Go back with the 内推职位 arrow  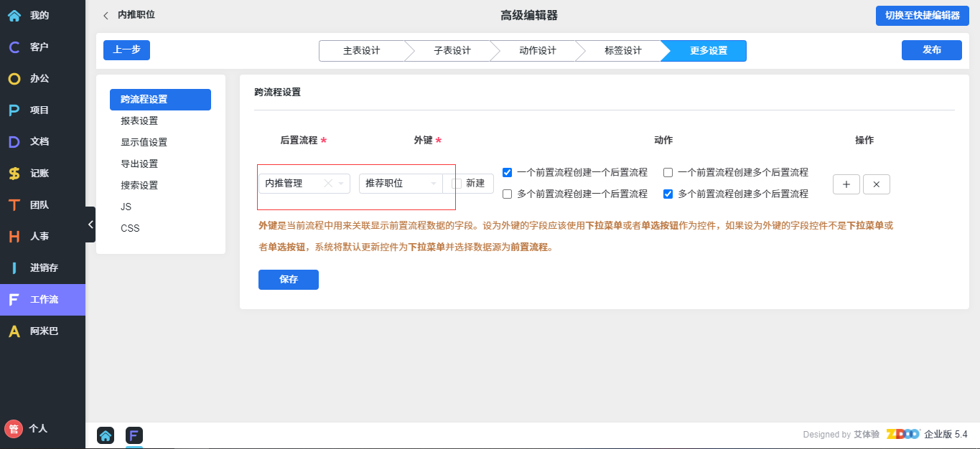(x=106, y=15)
